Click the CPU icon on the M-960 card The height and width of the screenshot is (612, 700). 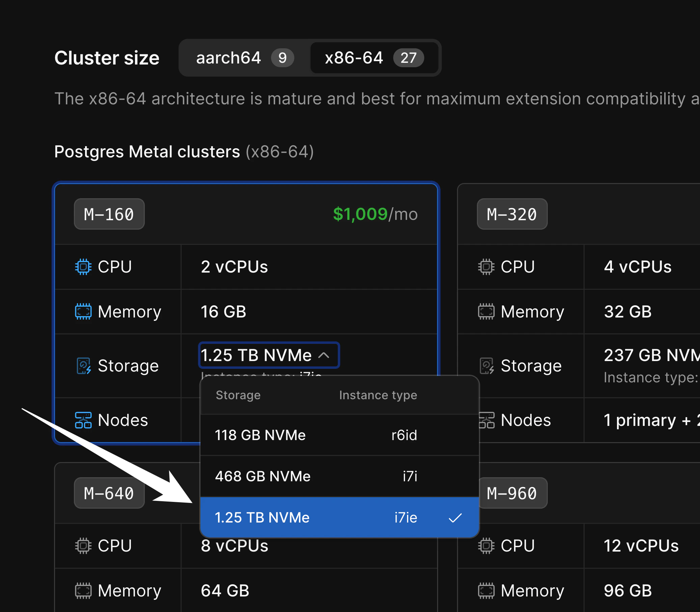click(486, 545)
